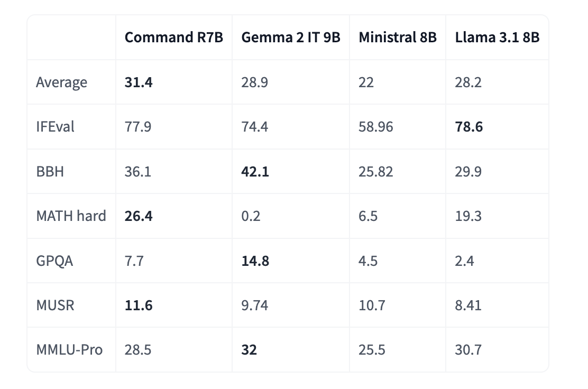Click the bold 14.8 GPQA value

255,261
